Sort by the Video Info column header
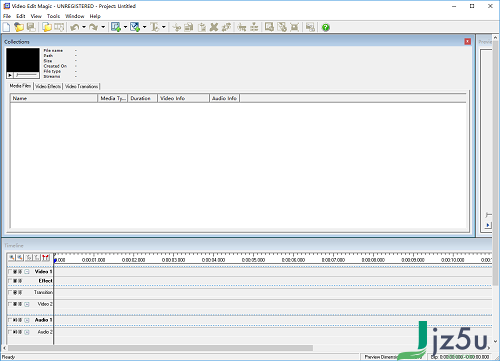 tap(183, 98)
